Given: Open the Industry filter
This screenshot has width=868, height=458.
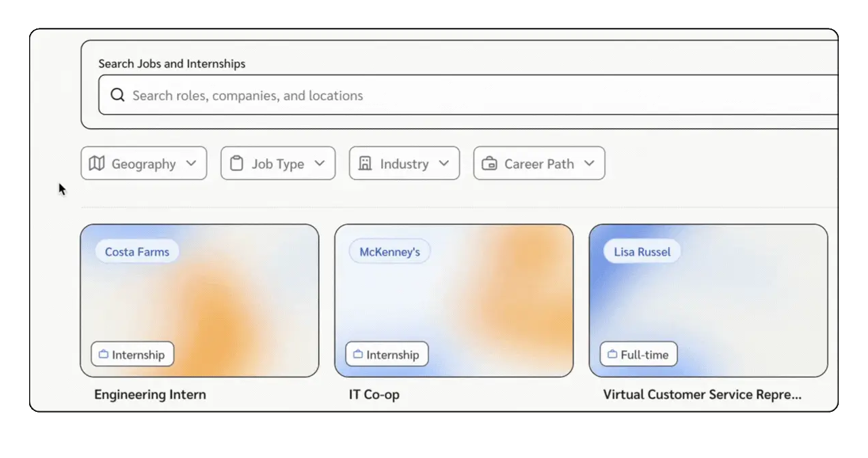Looking at the screenshot, I should (404, 164).
